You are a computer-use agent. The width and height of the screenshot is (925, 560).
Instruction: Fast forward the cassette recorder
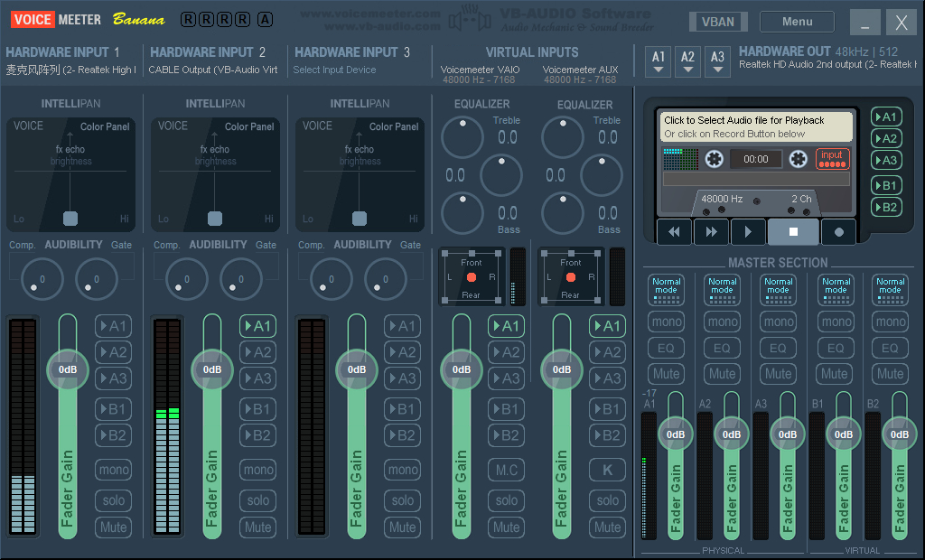(712, 232)
